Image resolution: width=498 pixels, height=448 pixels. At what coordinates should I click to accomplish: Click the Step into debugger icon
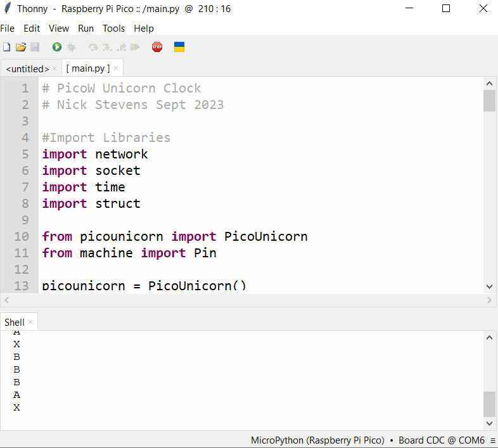[107, 48]
